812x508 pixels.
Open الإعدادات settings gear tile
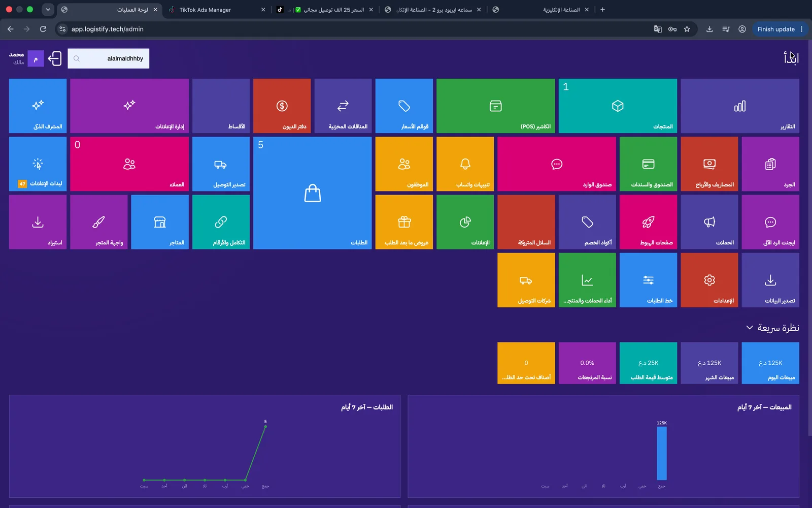[709, 280]
